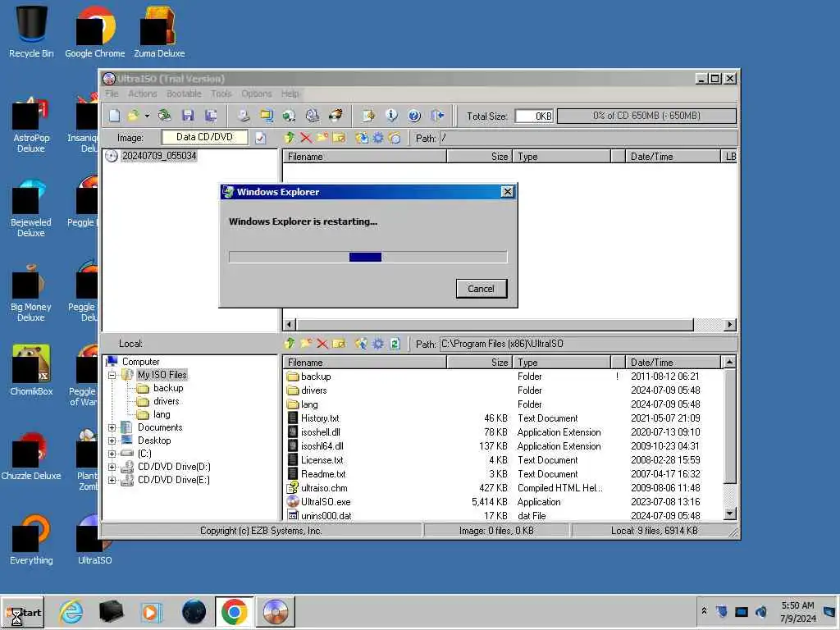This screenshot has width=840, height=630.
Task: Click the Burn CD/DVD image flame icon
Action: click(x=336, y=116)
